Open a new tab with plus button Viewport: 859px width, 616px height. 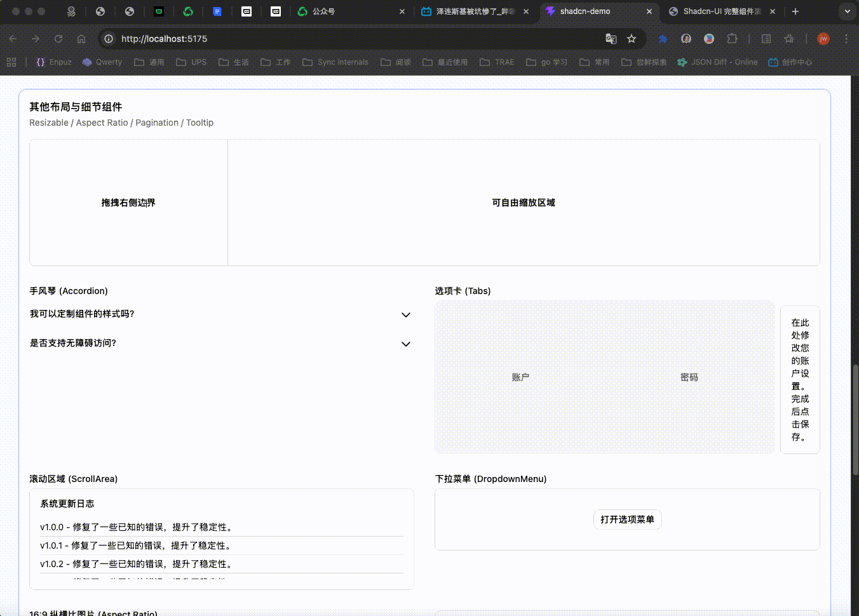click(x=795, y=11)
